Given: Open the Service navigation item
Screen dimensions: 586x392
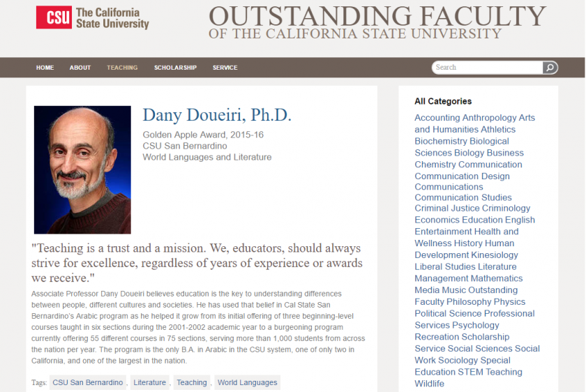Looking at the screenshot, I should 225,68.
